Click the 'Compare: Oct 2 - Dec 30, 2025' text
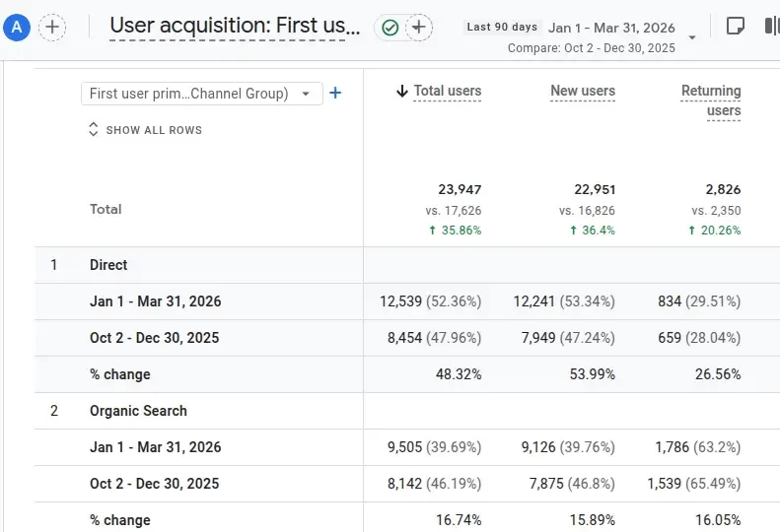Viewport: 780px width, 532px height. pos(592,48)
